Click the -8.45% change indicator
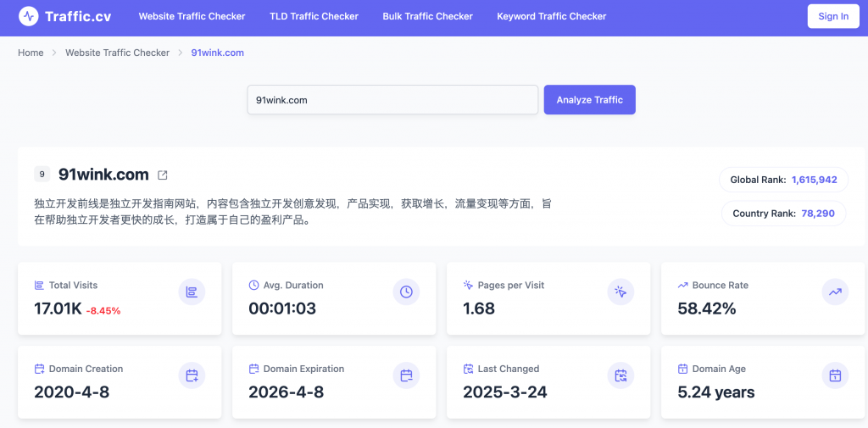The image size is (868, 428). click(x=103, y=311)
